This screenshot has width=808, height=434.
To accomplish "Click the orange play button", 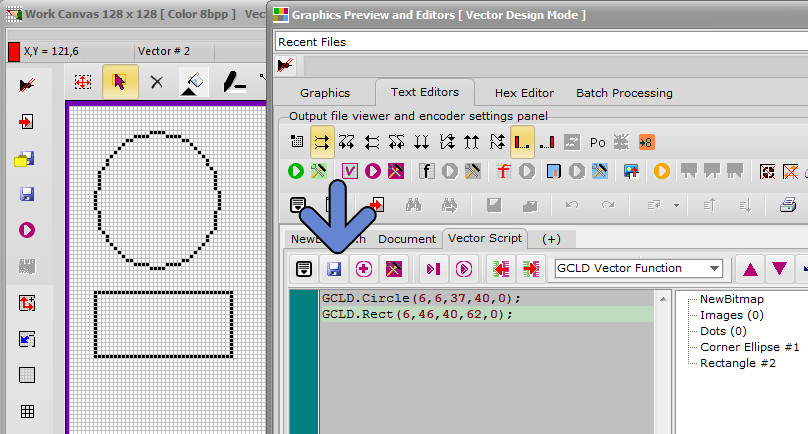I will click(662, 171).
